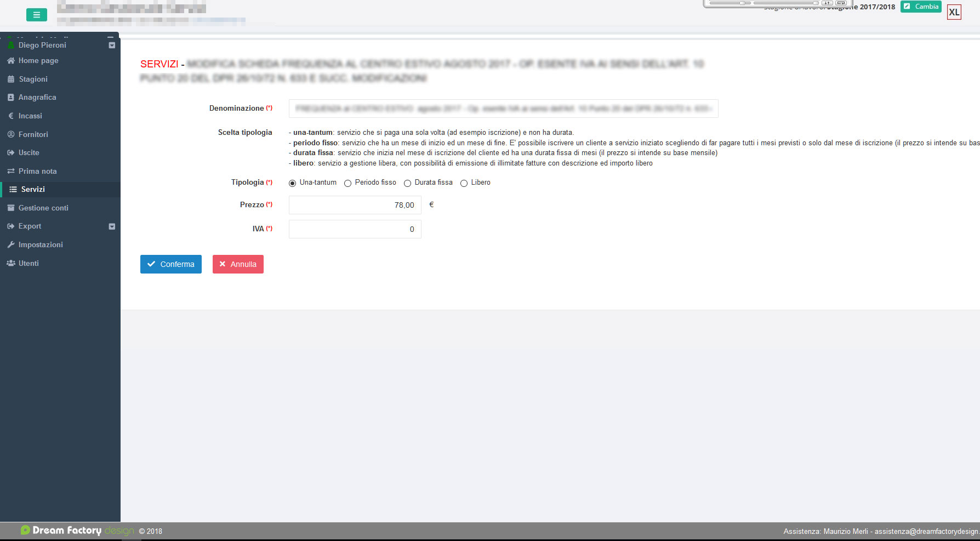Click the Annulla cancel button
The height and width of the screenshot is (541, 980).
pyautogui.click(x=238, y=264)
